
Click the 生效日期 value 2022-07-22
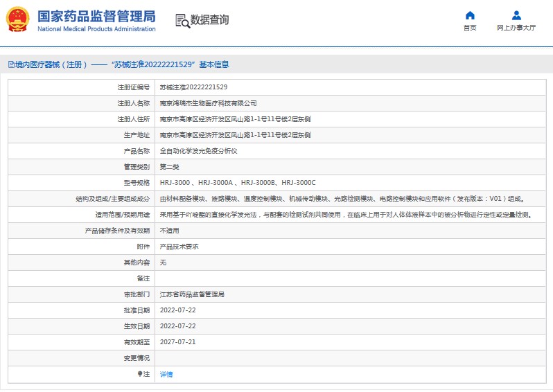(177, 326)
